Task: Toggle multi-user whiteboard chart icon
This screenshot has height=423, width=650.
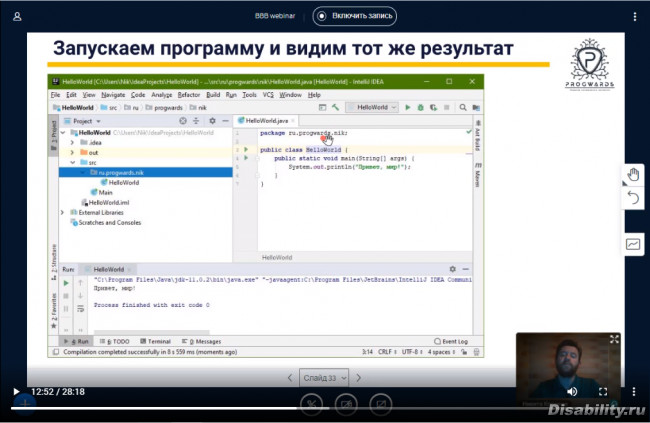Action: pyautogui.click(x=633, y=244)
